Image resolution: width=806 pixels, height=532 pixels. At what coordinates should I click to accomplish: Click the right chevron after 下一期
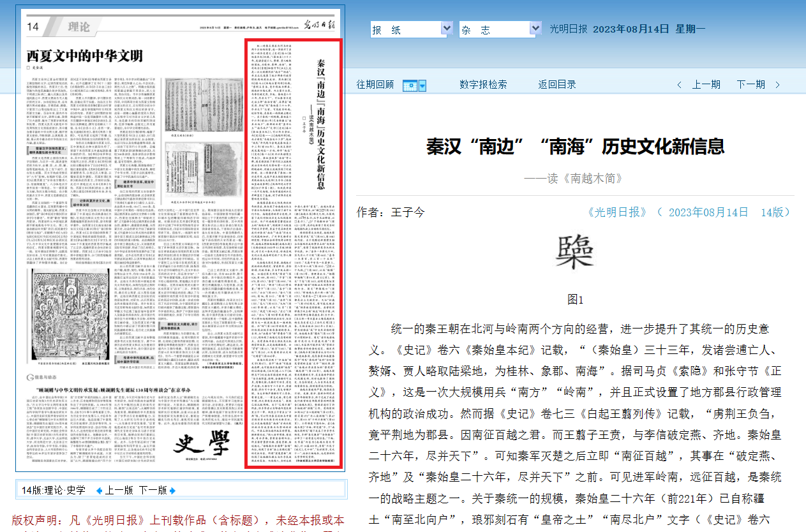click(x=777, y=85)
